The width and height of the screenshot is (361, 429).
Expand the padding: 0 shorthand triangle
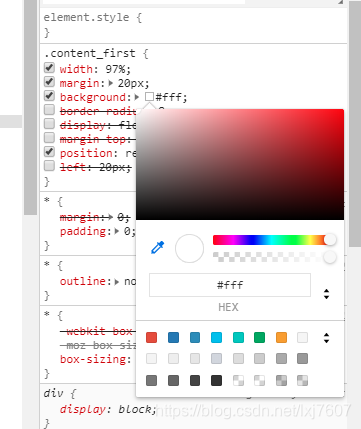(117, 231)
